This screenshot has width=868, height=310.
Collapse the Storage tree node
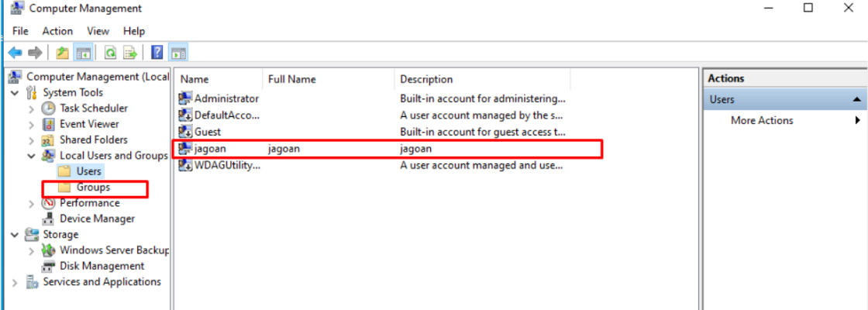[15, 235]
